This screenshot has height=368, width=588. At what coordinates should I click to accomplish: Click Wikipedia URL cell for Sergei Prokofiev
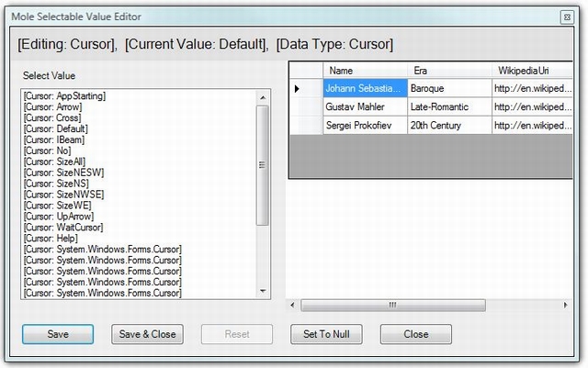tap(533, 125)
